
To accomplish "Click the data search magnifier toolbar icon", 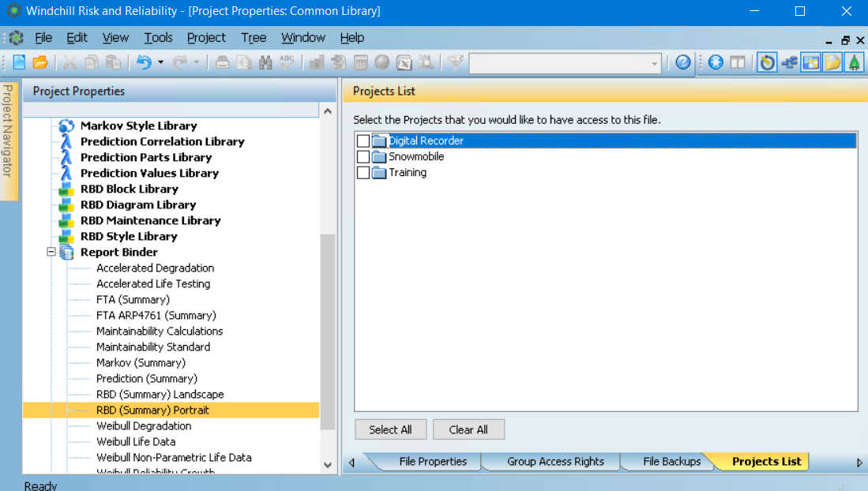I will [426, 62].
